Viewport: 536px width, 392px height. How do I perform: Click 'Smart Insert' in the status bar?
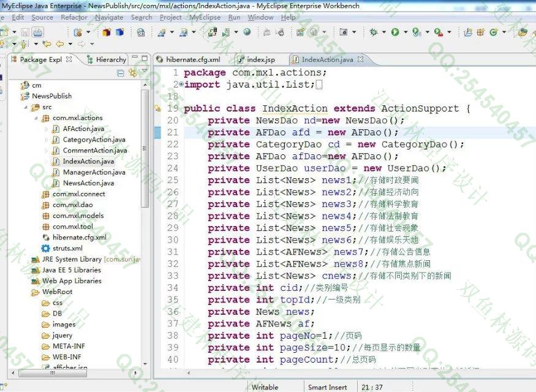click(327, 387)
